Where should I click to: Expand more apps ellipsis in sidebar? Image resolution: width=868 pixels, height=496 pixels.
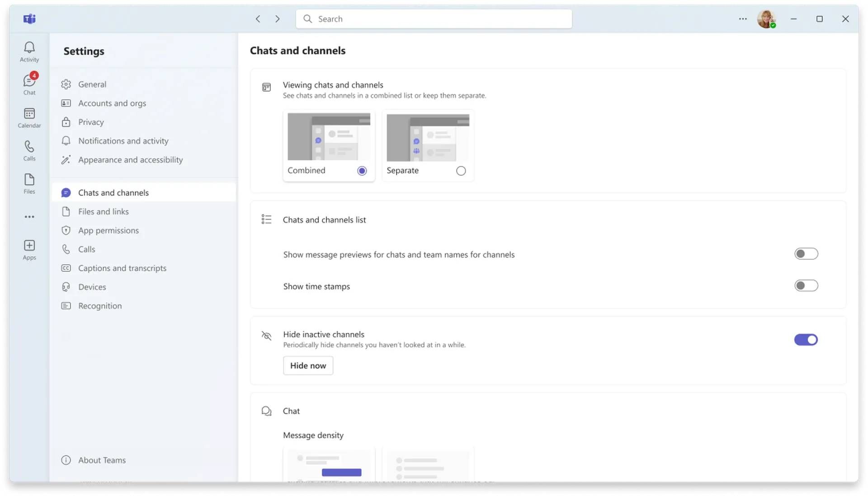(x=29, y=217)
